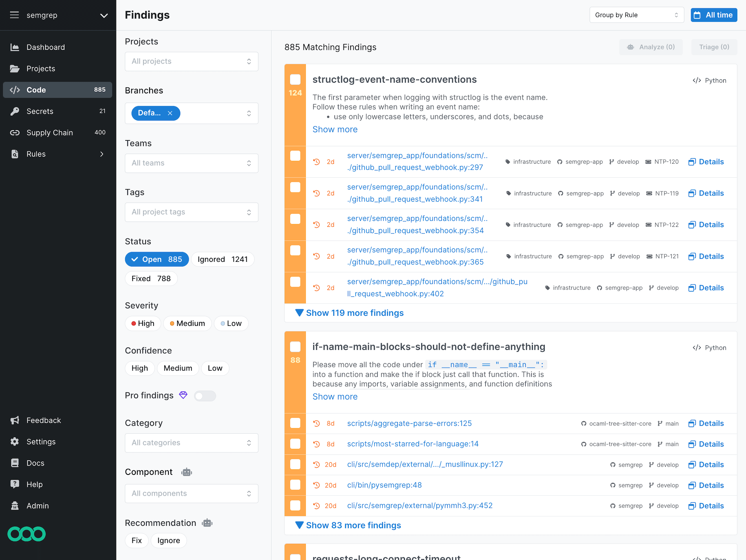This screenshot has width=746, height=560.
Task: Open the All projects dropdown
Action: pos(191,61)
